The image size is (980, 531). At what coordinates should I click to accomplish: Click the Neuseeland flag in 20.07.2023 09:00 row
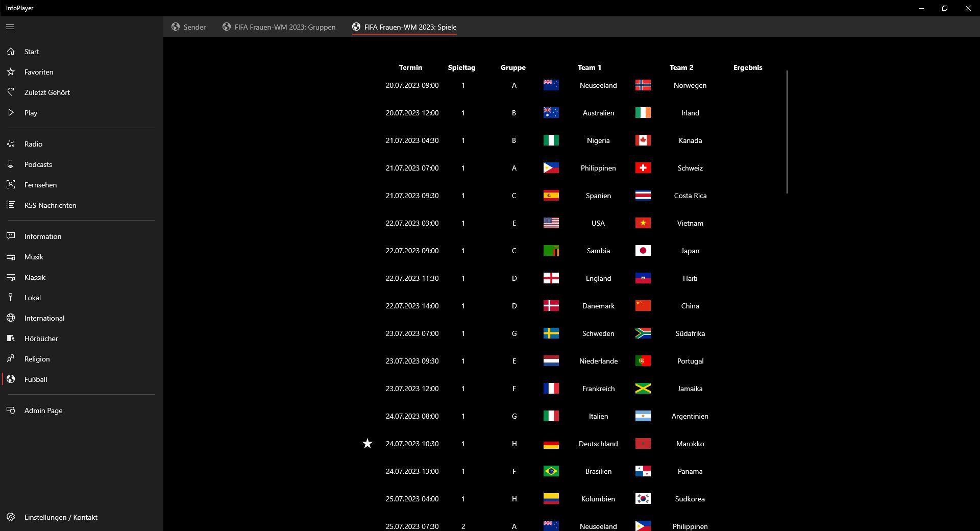click(x=551, y=85)
